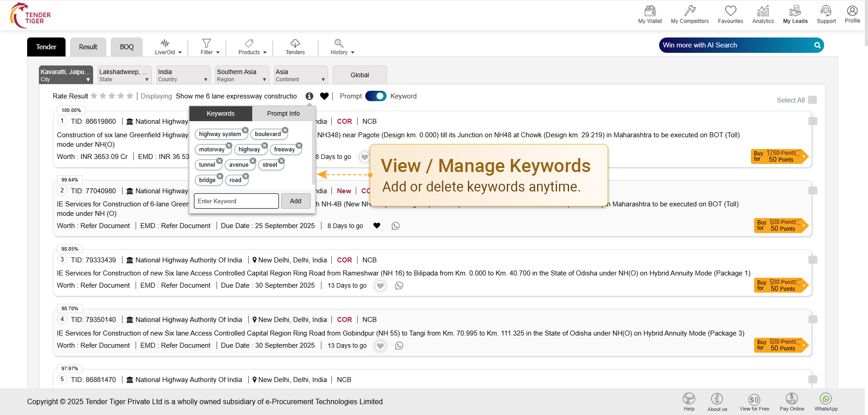Remove the 'boulevard' keyword chip
Image resolution: width=868 pixels, height=415 pixels.
[285, 130]
